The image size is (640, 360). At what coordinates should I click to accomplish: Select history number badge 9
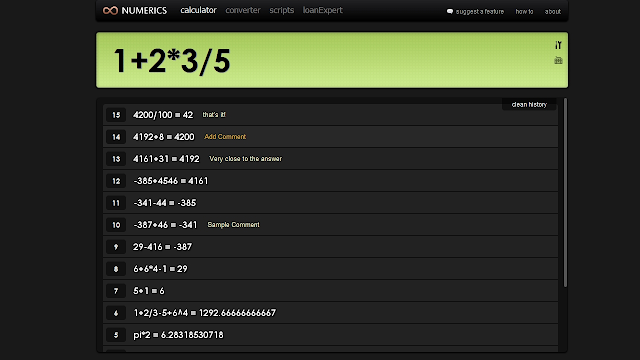pyautogui.click(x=116, y=247)
